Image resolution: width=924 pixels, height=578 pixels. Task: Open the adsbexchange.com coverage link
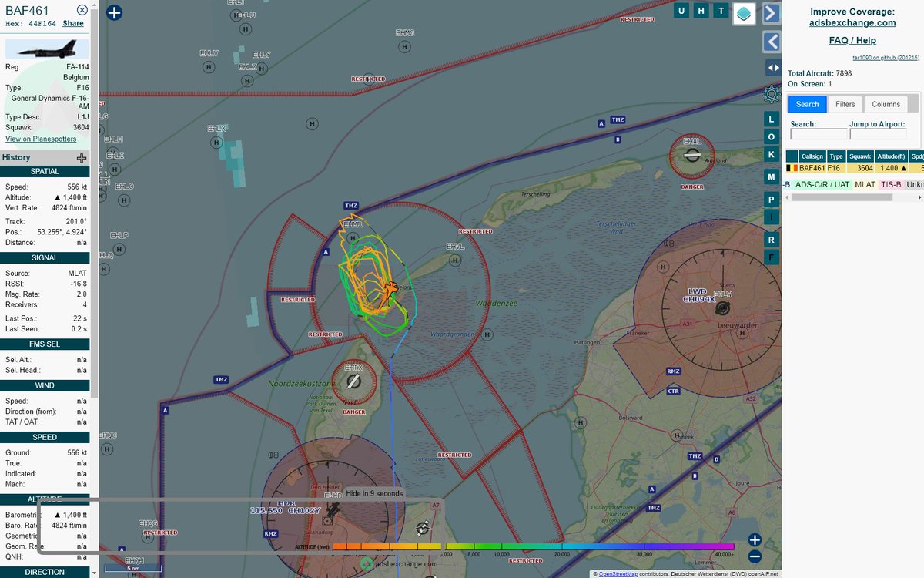(x=852, y=23)
